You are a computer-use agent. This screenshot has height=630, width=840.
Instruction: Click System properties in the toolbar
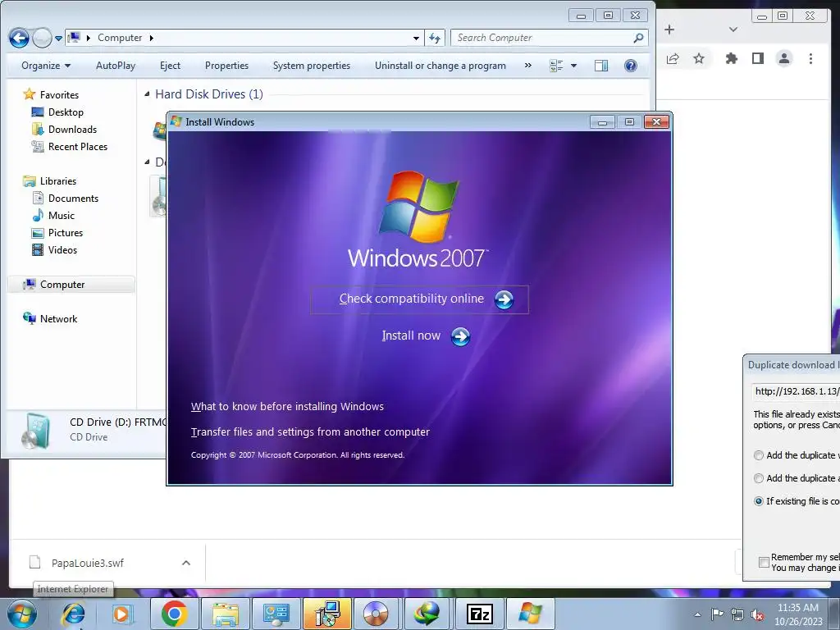(x=311, y=66)
